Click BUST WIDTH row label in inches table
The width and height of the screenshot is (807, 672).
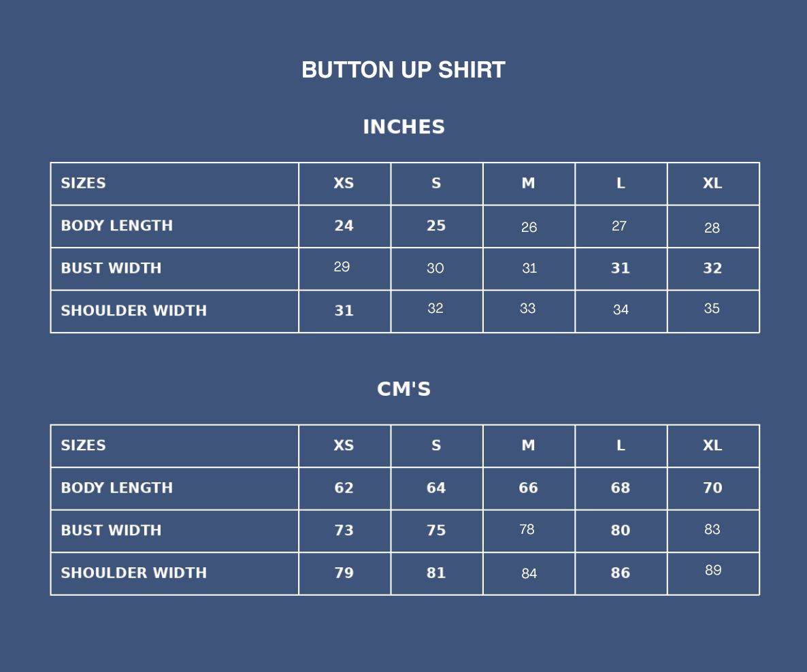111,269
